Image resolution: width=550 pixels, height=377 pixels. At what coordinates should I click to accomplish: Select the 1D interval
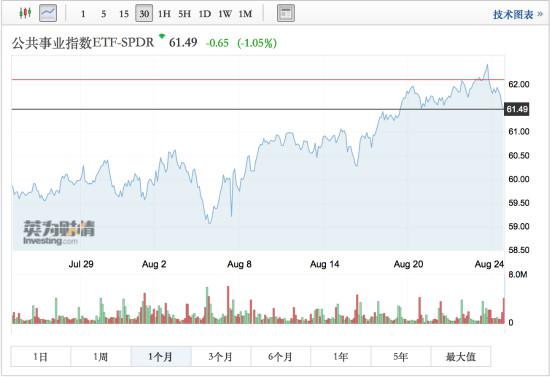(x=205, y=14)
